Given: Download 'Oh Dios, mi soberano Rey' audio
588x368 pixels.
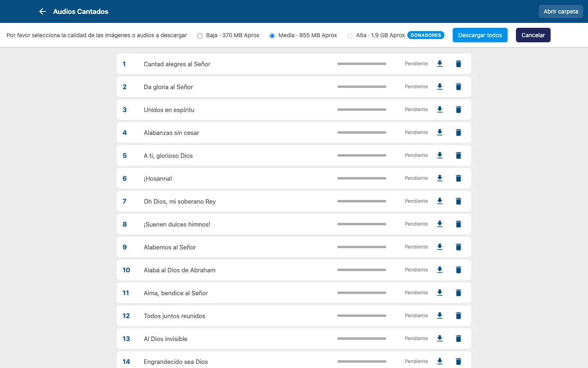Looking at the screenshot, I should coord(440,201).
